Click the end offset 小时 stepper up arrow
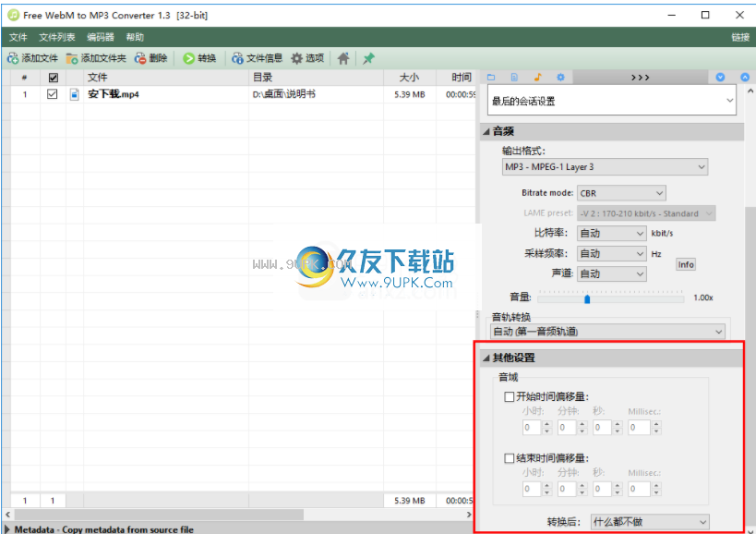Viewport: 756px width, 534px height. coord(546,485)
